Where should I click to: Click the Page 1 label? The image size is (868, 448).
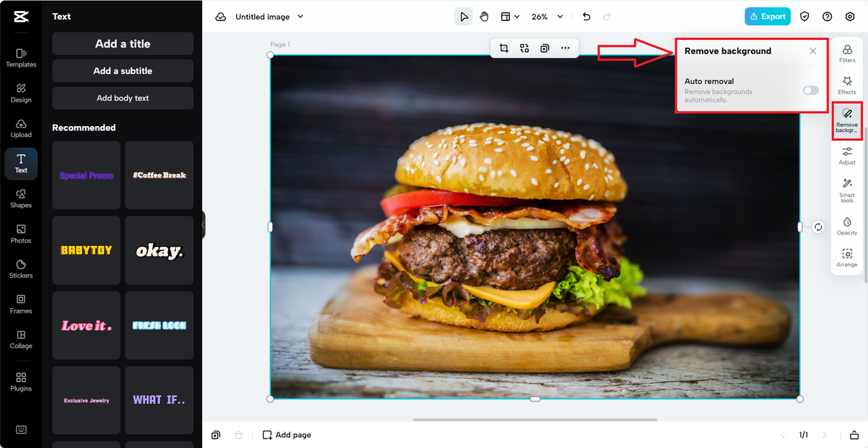coord(280,45)
